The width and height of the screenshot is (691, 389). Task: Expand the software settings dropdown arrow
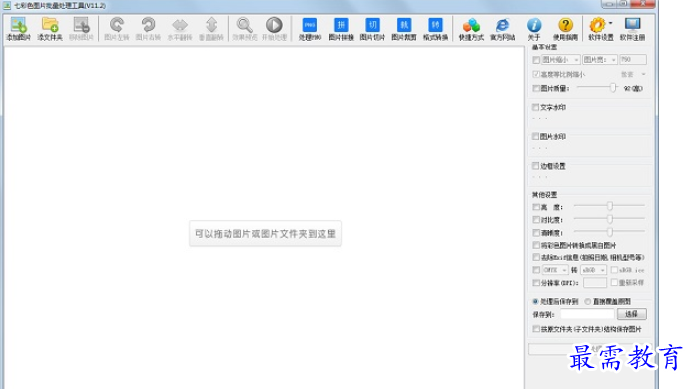click(611, 23)
